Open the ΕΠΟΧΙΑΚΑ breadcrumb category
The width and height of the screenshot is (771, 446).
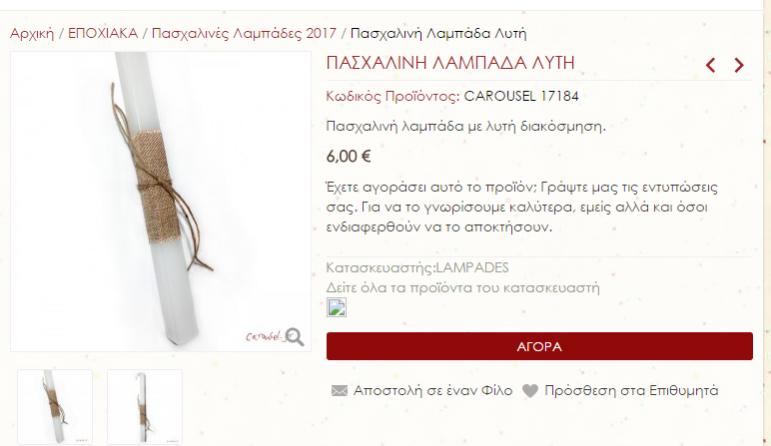click(x=103, y=33)
